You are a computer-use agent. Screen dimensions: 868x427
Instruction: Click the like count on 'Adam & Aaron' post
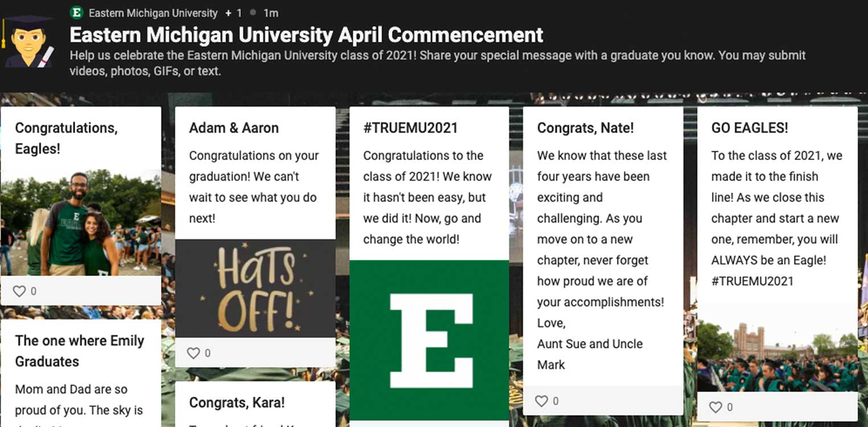click(208, 353)
